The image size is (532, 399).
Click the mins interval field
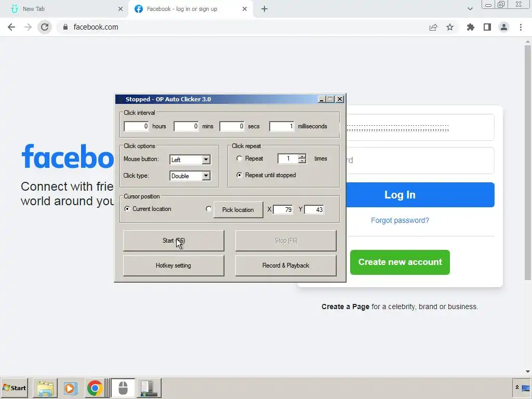click(x=186, y=126)
